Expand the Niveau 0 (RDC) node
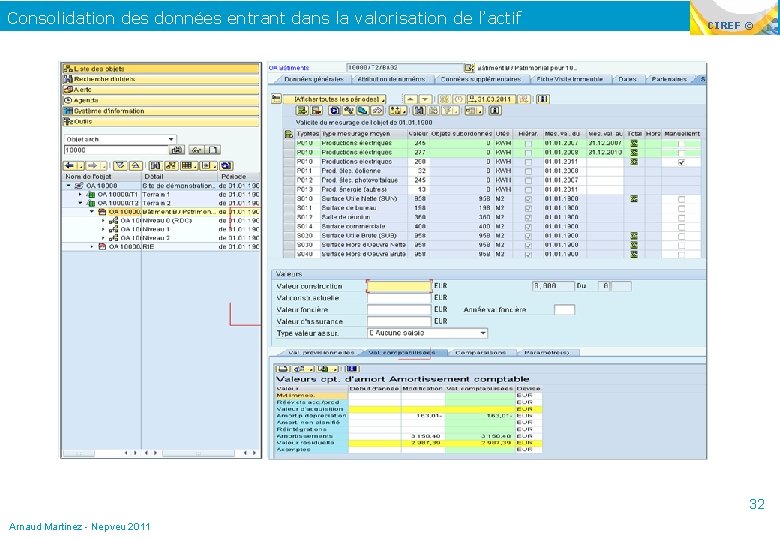780x540 pixels. pos(103,220)
